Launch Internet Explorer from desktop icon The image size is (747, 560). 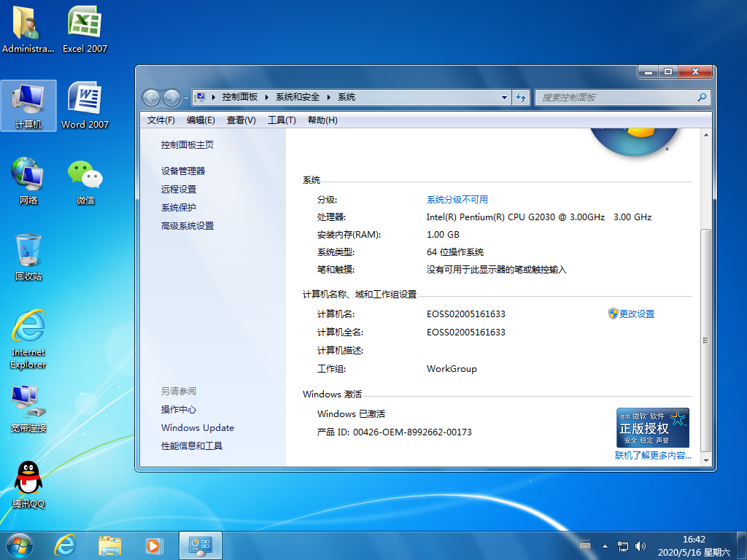(28, 339)
